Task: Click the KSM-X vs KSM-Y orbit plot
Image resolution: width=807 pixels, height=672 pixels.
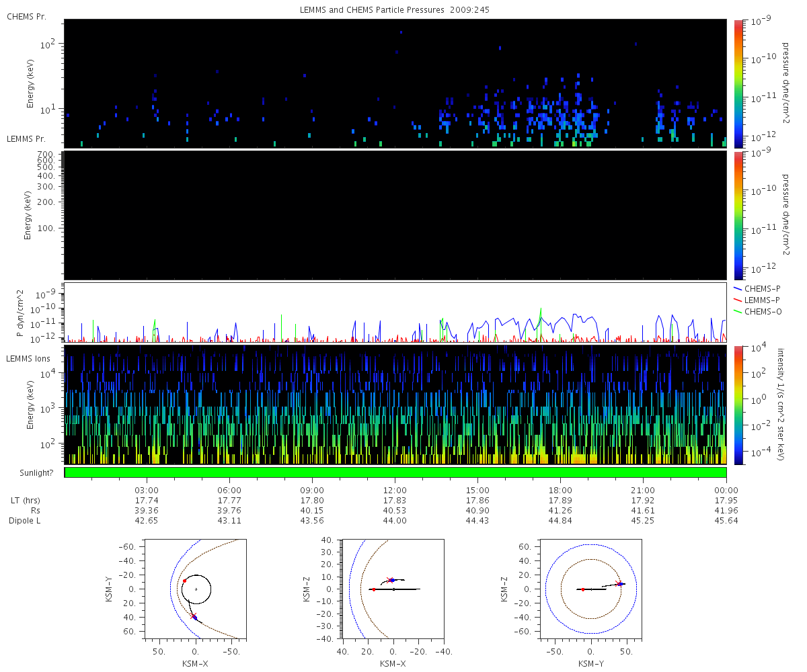Action: coord(195,588)
